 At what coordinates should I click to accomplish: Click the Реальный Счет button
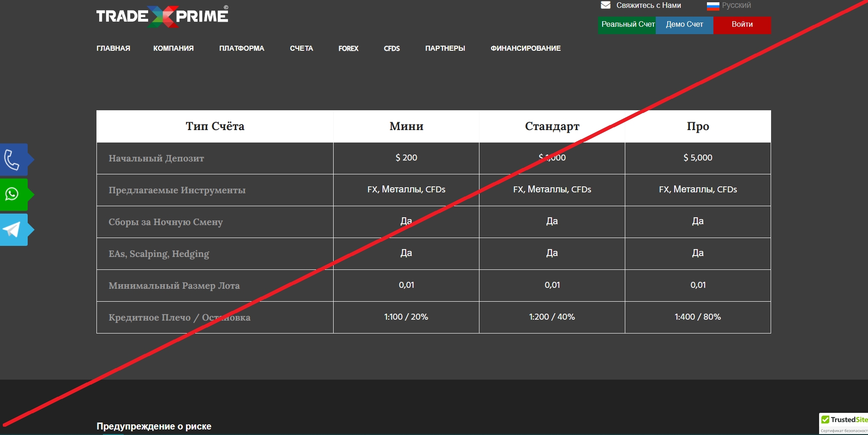(627, 25)
